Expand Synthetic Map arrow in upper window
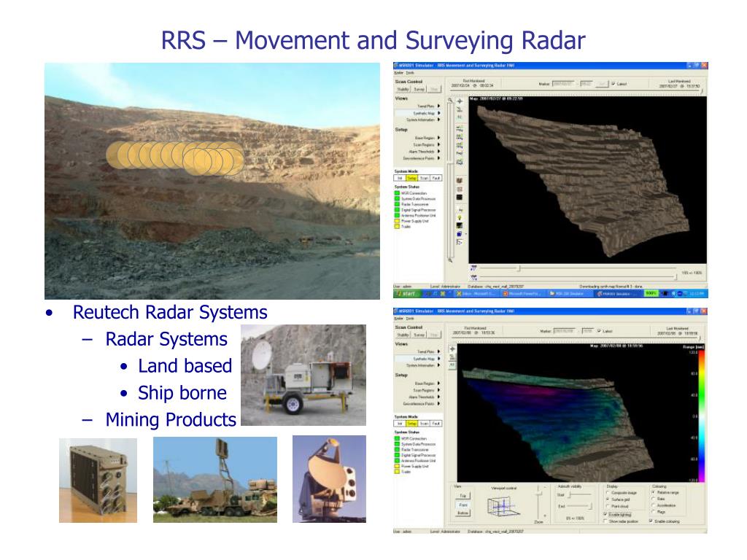747x560 pixels. [438, 113]
